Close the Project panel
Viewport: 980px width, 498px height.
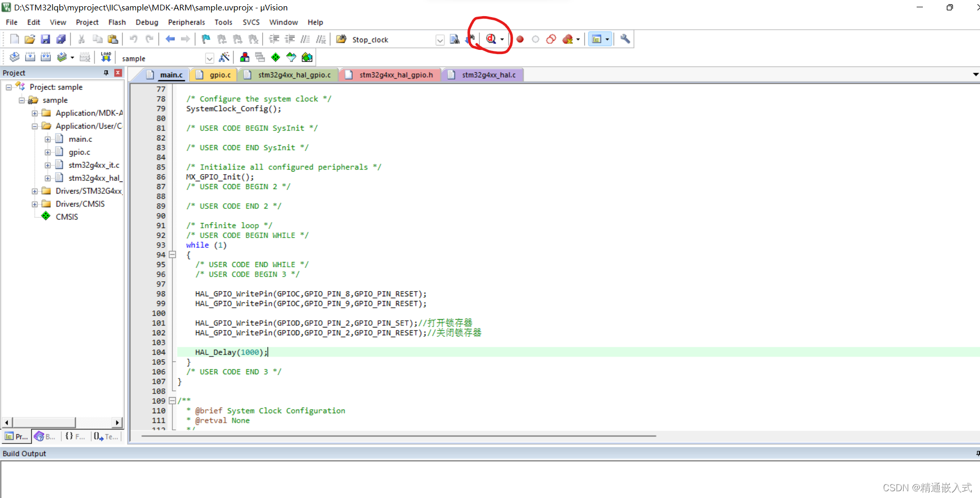[118, 73]
